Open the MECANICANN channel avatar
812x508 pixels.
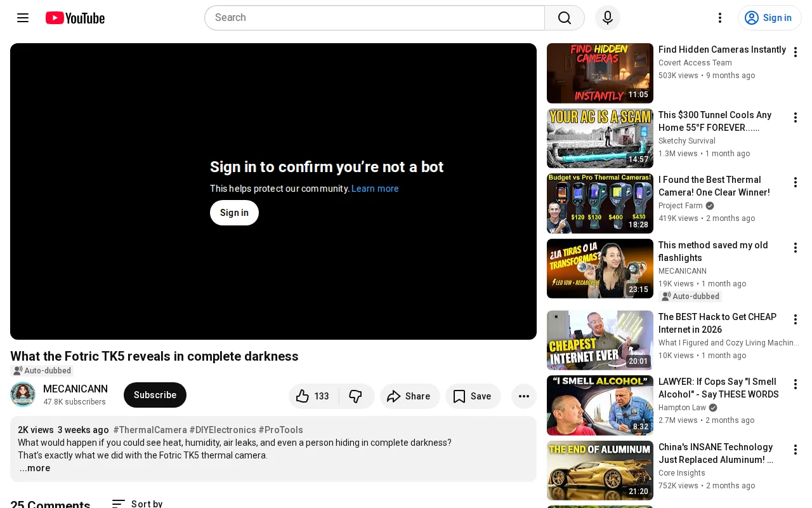tap(23, 395)
